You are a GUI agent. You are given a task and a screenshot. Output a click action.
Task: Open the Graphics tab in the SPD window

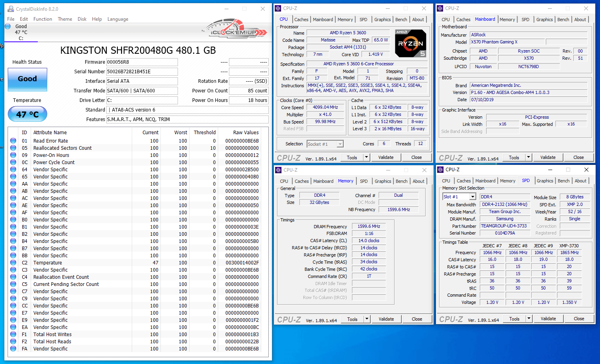click(x=545, y=181)
